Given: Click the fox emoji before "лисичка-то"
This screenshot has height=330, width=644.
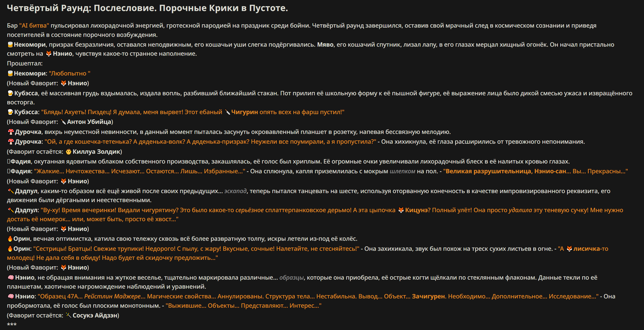Looking at the screenshot, I should (x=569, y=249).
